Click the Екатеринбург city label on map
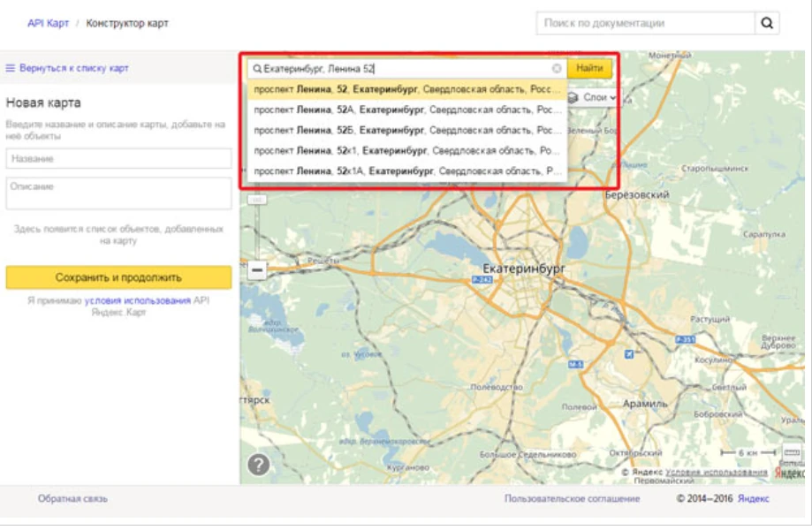Screen dimensions: 812x530 coord(524,269)
